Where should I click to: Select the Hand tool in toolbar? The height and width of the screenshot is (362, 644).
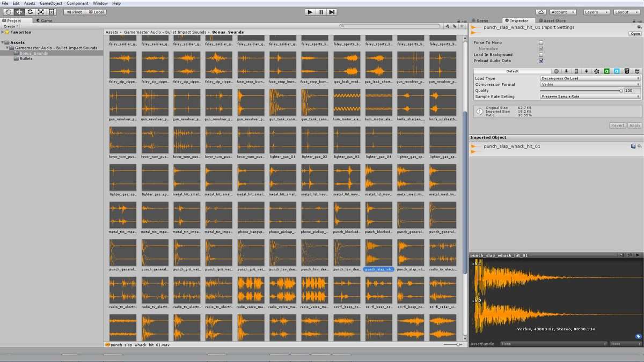click(9, 12)
